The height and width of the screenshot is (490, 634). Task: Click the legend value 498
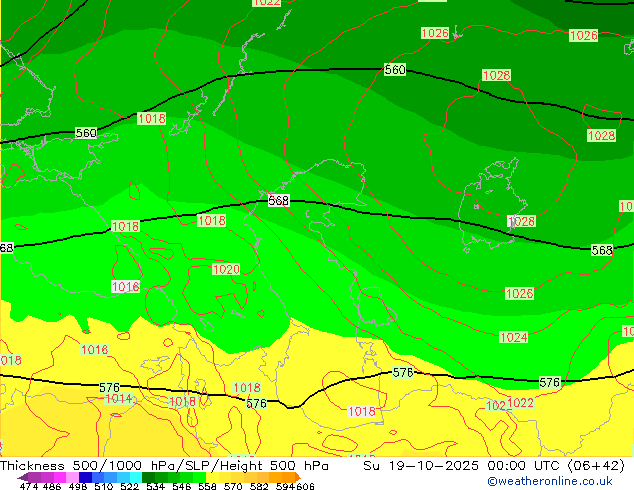(x=78, y=486)
